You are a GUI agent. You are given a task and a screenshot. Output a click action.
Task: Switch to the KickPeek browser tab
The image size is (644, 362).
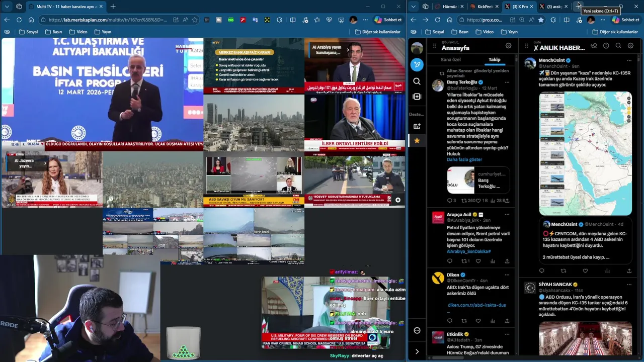pyautogui.click(x=485, y=7)
